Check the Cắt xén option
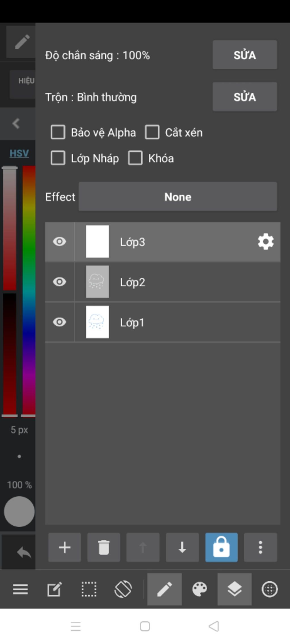Viewport: 290px width, 644px height. [x=152, y=132]
